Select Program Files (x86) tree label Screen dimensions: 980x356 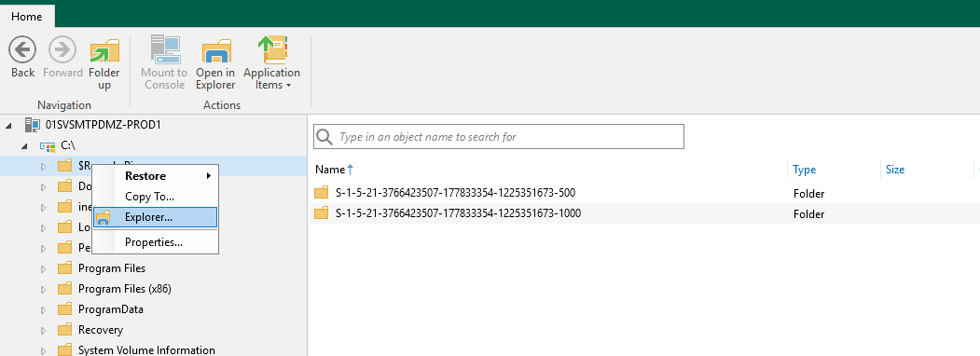[125, 289]
